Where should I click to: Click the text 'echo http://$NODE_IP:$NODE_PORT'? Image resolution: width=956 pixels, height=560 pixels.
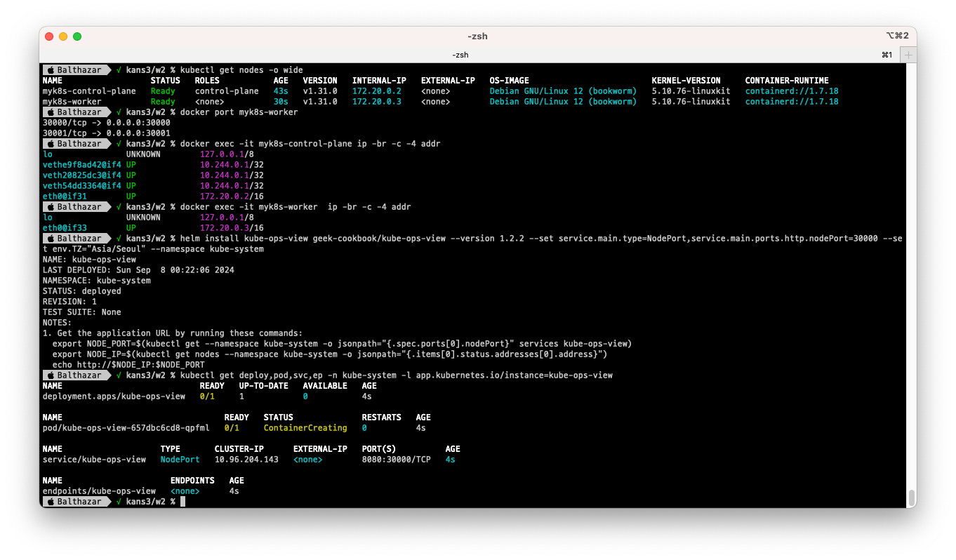[x=128, y=365]
